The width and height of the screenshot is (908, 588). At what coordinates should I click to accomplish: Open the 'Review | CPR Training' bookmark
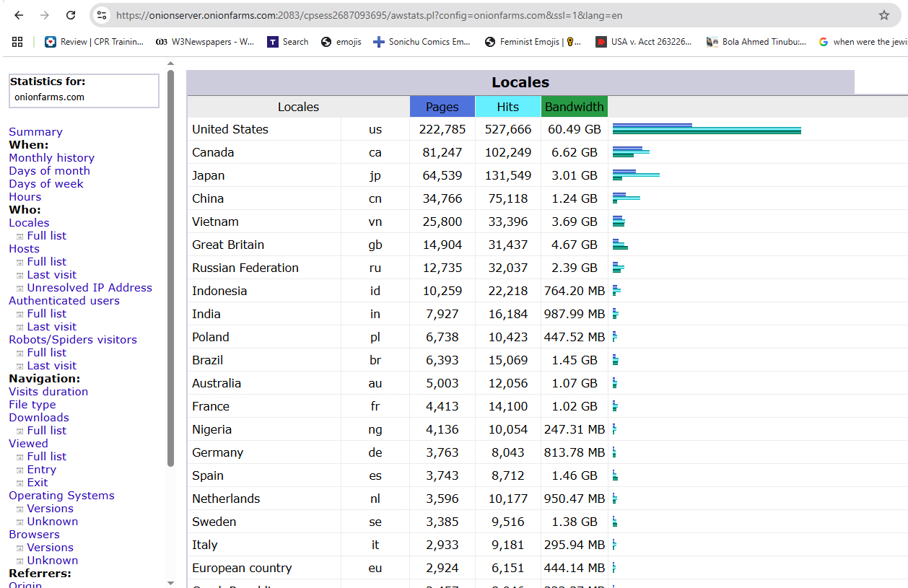click(x=94, y=42)
